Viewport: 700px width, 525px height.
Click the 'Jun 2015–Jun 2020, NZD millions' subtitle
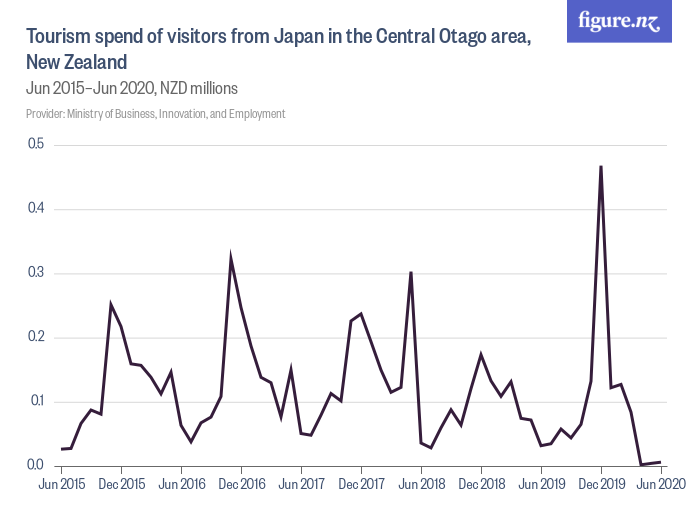tap(131, 88)
